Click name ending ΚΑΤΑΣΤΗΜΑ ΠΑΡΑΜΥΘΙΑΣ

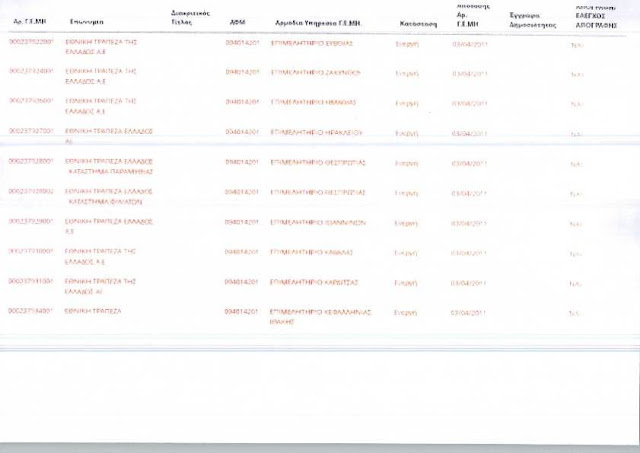point(109,166)
